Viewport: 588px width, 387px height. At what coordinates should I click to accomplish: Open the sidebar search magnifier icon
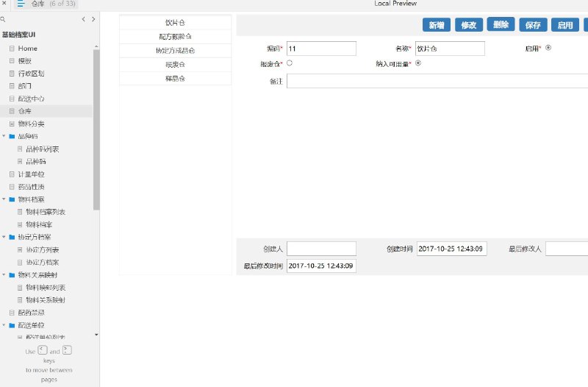click(x=3, y=19)
